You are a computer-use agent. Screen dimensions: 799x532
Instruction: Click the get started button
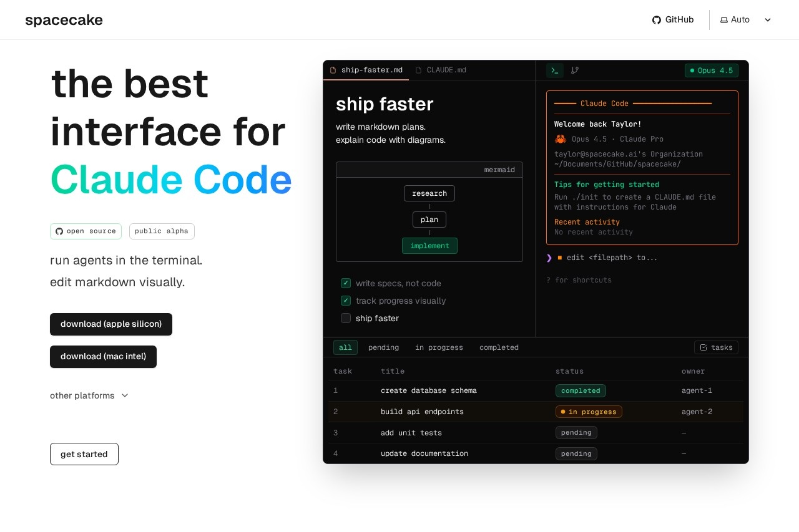[84, 454]
